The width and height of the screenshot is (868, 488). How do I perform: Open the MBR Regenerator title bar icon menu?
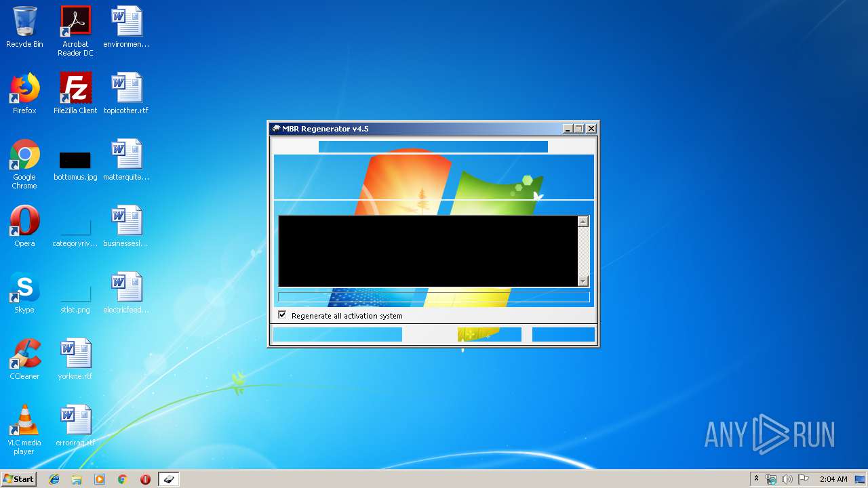coord(276,128)
